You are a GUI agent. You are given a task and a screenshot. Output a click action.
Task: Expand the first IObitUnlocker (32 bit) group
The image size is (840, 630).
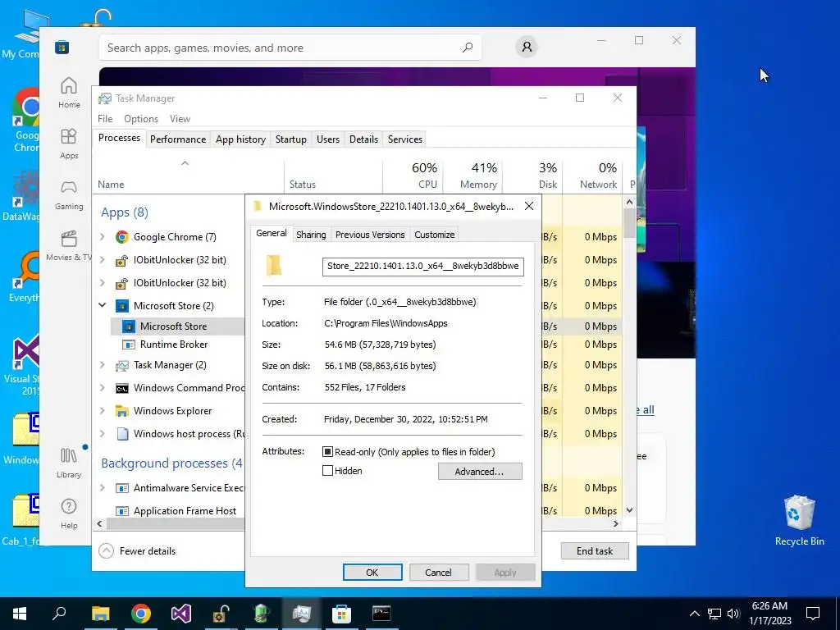click(103, 259)
